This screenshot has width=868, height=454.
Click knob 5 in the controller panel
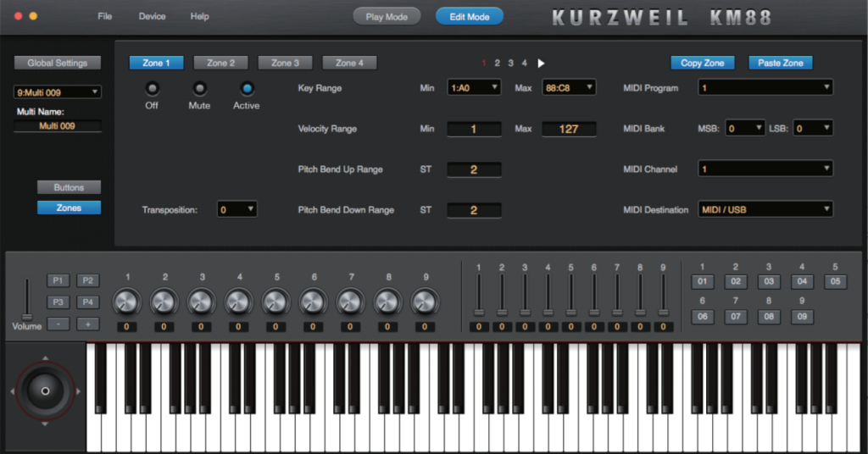(x=275, y=302)
